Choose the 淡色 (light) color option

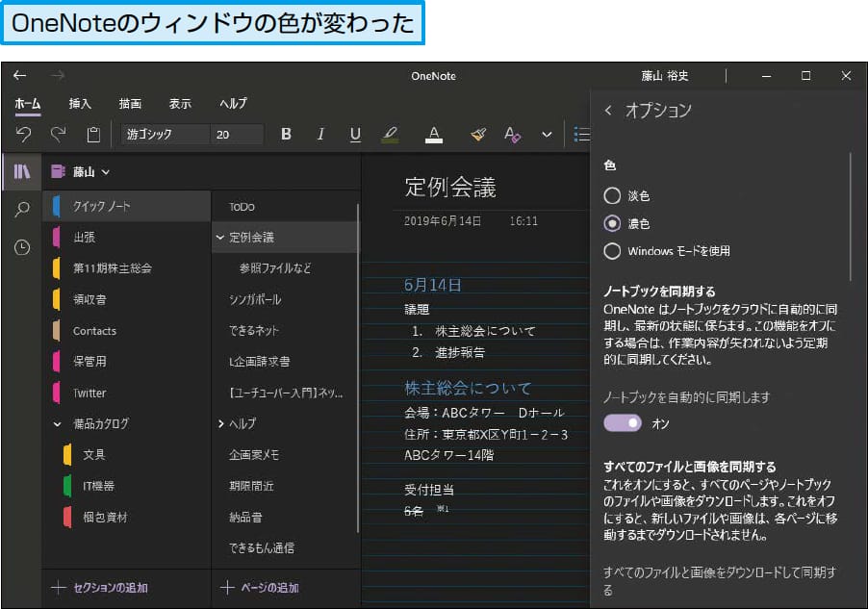coord(613,193)
